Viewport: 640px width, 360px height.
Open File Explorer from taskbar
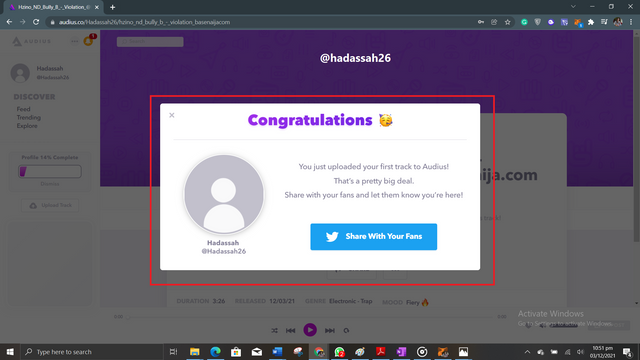coord(195,351)
